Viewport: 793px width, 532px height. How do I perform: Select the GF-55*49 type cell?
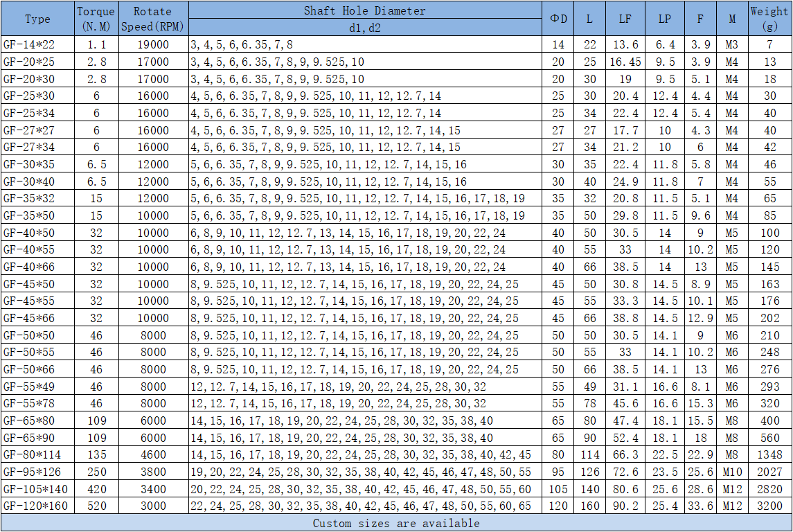coord(38,387)
